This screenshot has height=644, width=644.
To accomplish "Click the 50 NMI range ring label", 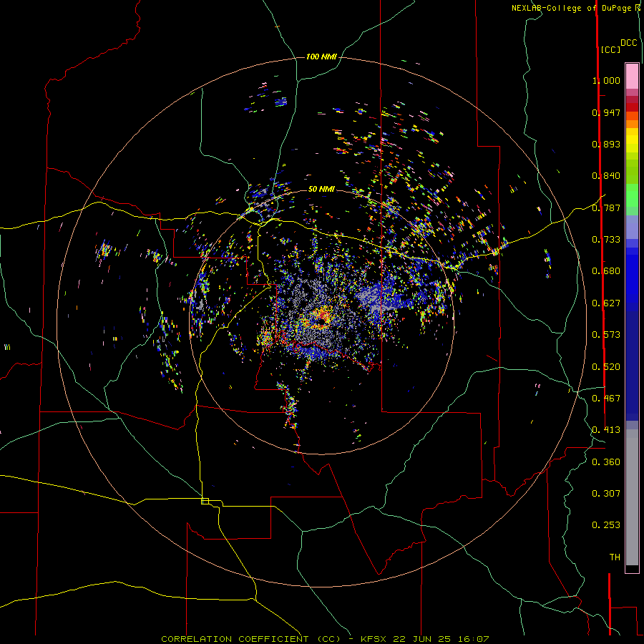I will click(x=321, y=189).
